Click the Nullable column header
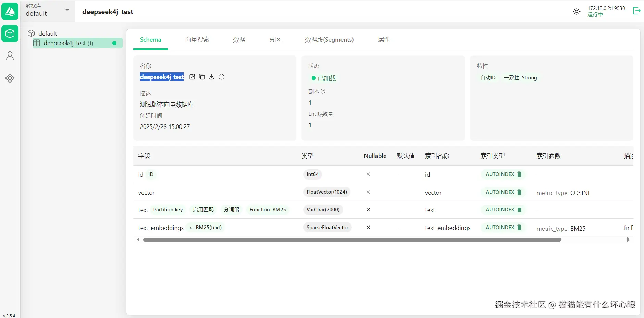 pyautogui.click(x=375, y=156)
